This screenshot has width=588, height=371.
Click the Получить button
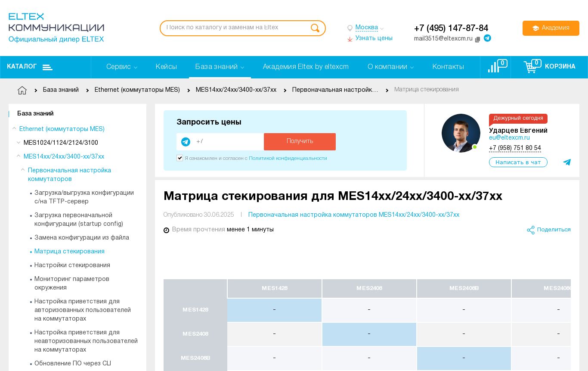300,142
